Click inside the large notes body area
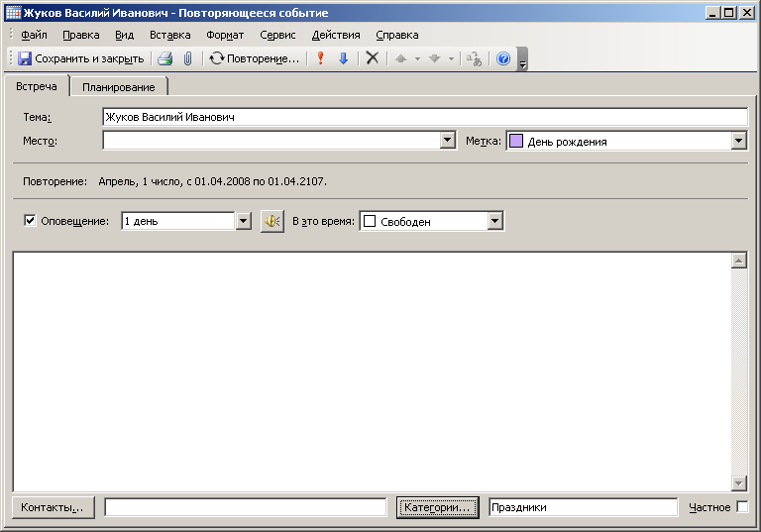 click(x=372, y=372)
